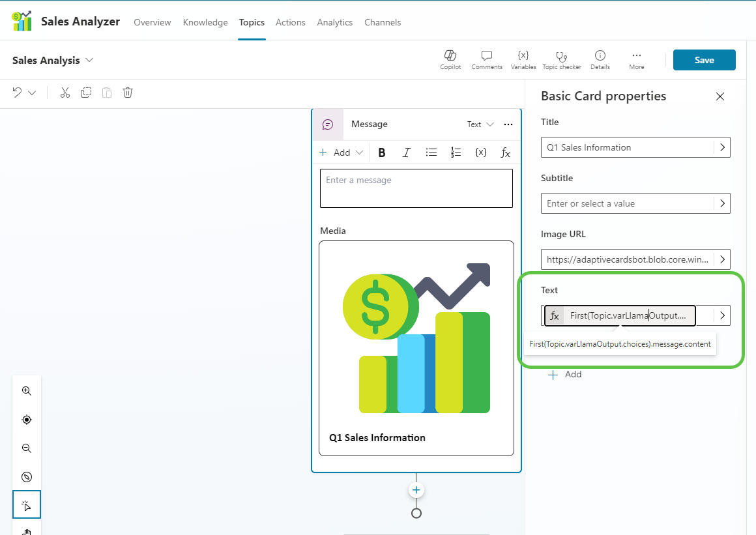756x535 pixels.
Task: Toggle bulleted list in Message
Action: click(x=431, y=152)
